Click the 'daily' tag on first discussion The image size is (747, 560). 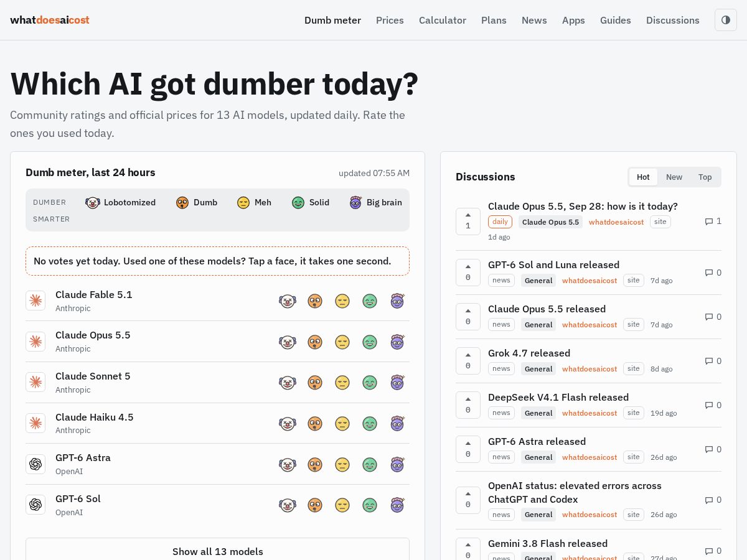(x=500, y=222)
